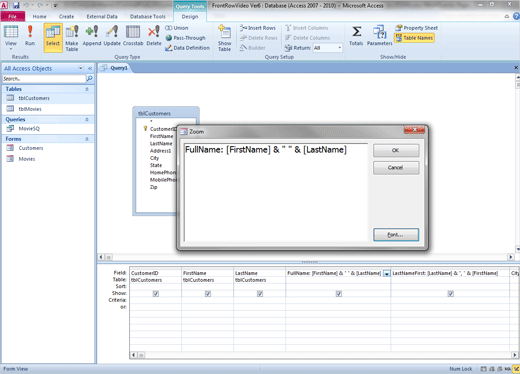Screen dimensions: 520x374
Task: Toggle Show checkbox for LastNameFirst column
Action: [451, 294]
